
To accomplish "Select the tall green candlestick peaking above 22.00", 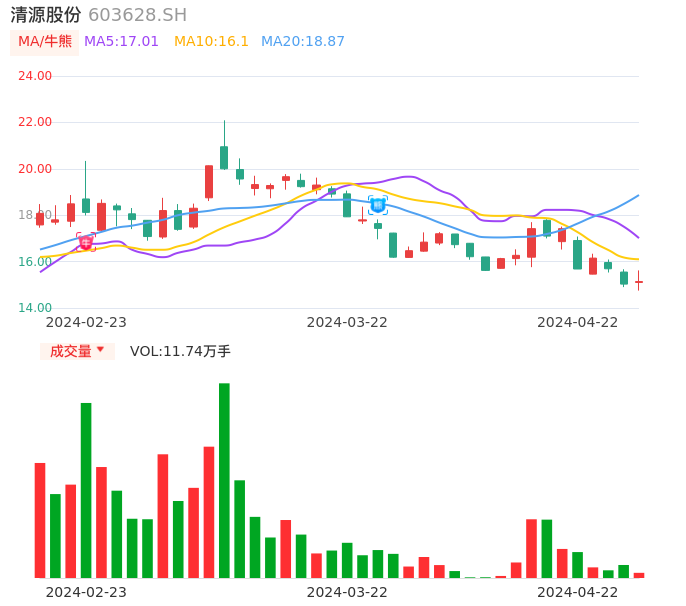I will click(224, 157).
